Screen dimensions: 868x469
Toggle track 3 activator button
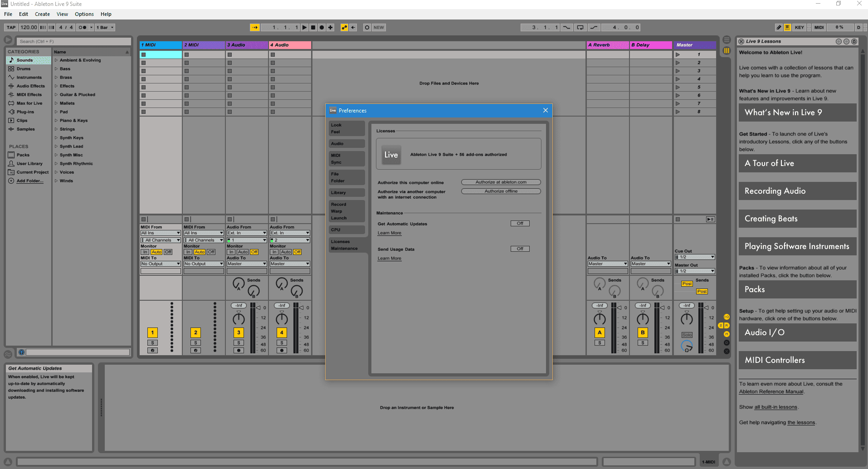click(x=239, y=332)
